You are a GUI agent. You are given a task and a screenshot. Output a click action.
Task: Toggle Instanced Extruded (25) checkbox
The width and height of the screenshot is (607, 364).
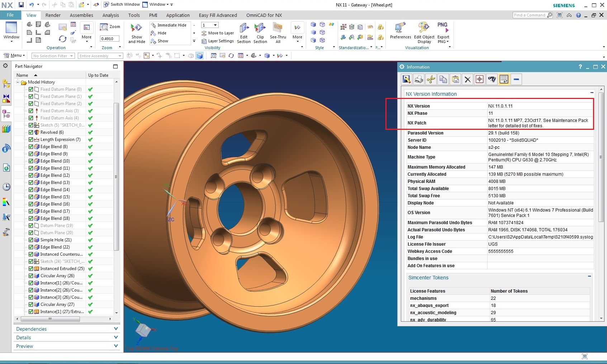(x=31, y=269)
